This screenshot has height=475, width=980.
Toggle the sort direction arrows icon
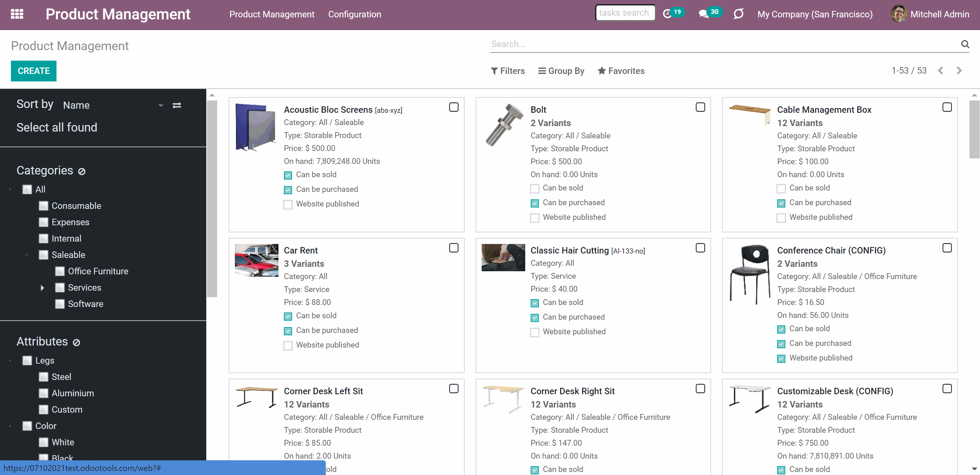[x=177, y=105]
